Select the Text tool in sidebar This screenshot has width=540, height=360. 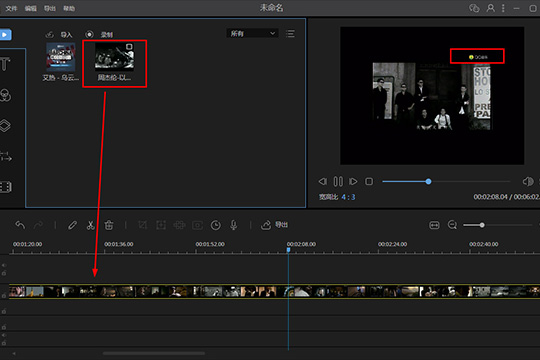[4, 64]
